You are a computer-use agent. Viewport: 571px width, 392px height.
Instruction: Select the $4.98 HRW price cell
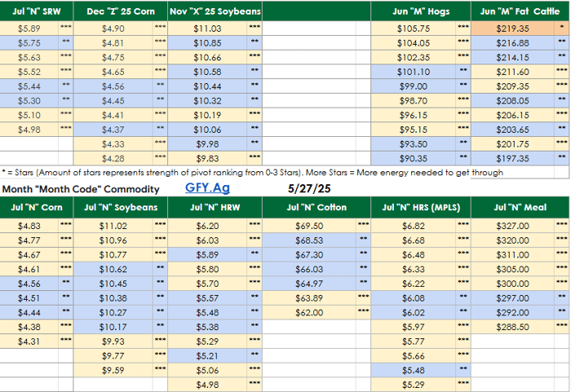point(207,385)
